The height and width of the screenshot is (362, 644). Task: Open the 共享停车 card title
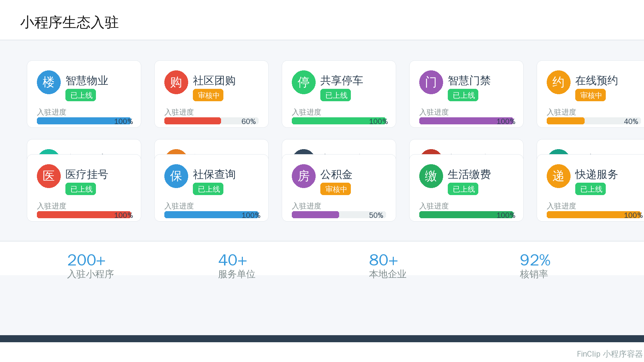pos(341,80)
